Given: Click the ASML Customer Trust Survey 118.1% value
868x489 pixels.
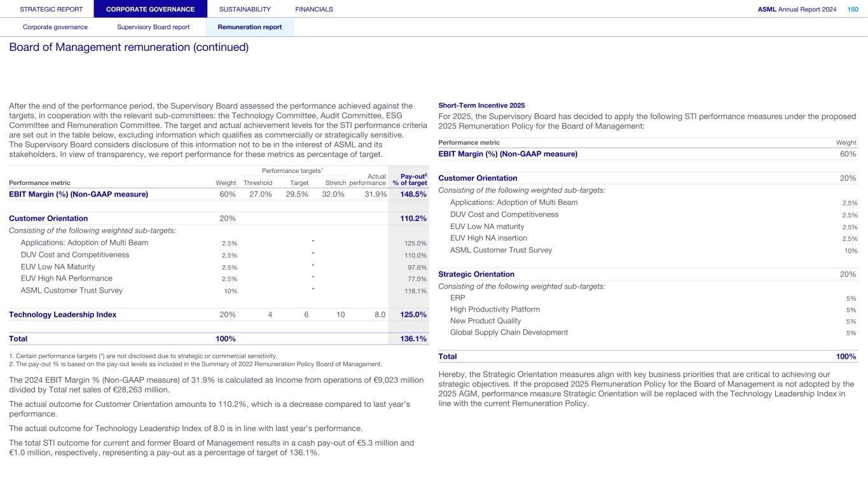Looking at the screenshot, I should [x=415, y=291].
